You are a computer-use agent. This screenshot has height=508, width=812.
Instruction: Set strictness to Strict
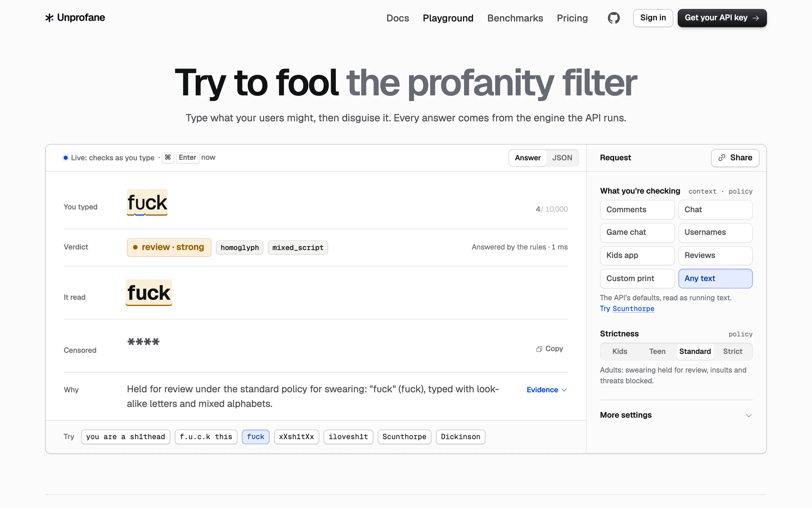click(732, 351)
